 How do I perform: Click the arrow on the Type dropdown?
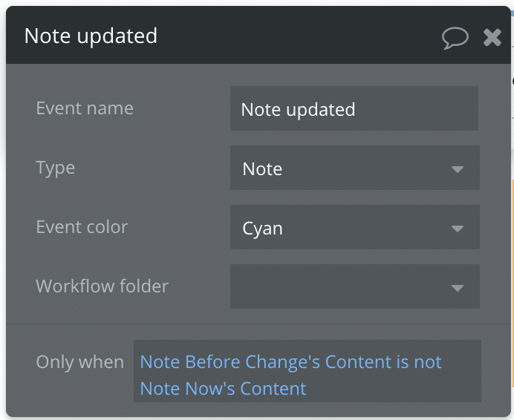tap(458, 169)
